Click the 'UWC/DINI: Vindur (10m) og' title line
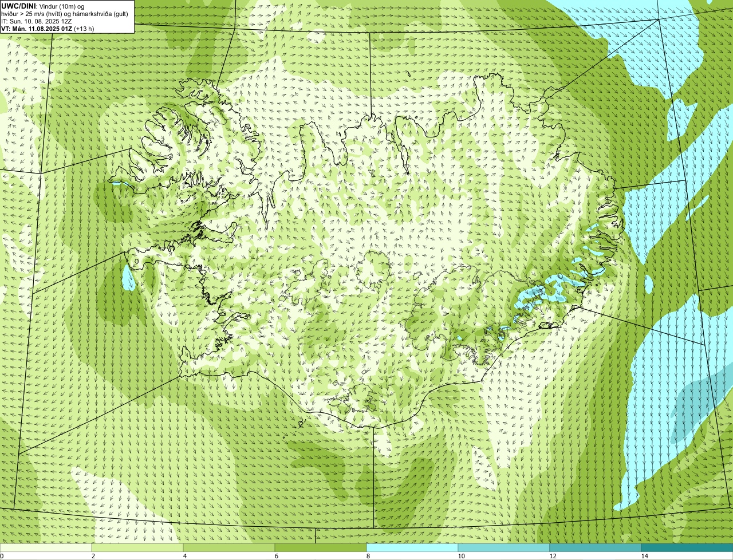 tap(43, 6)
